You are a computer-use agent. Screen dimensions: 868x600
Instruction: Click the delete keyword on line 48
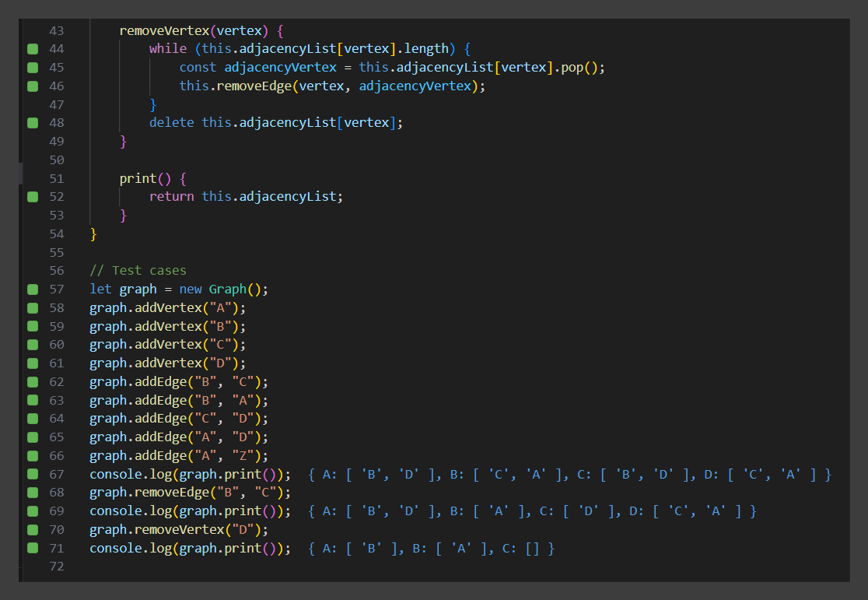pyautogui.click(x=172, y=122)
